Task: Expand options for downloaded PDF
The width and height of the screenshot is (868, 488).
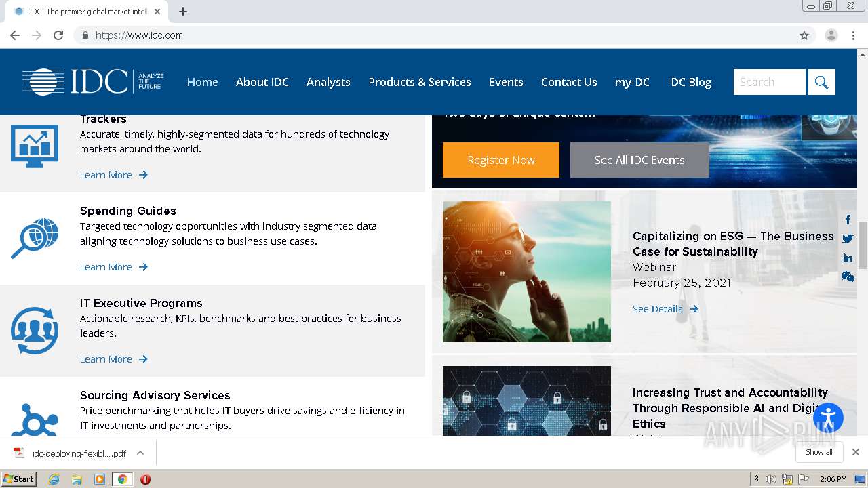Action: coord(140,453)
